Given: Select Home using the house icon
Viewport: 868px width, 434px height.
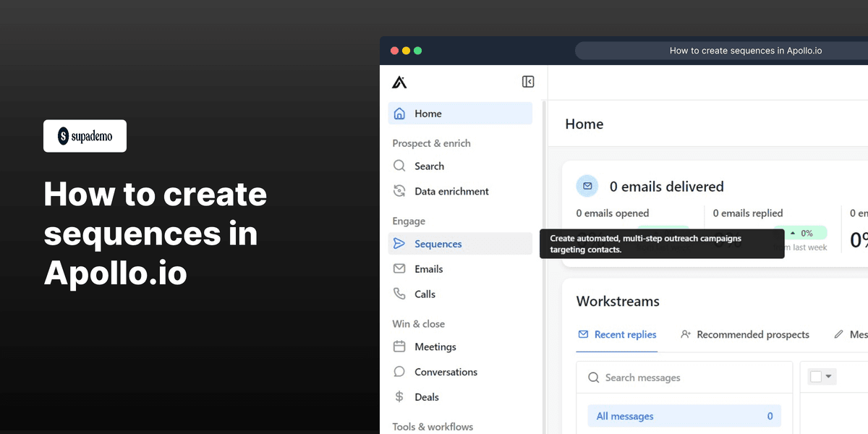Looking at the screenshot, I should (399, 114).
